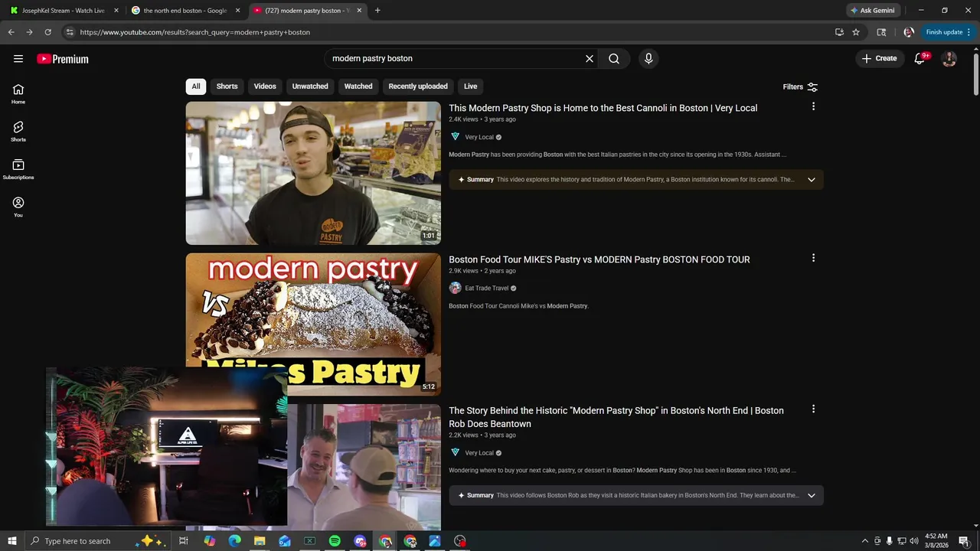Open Spotify from the taskbar

335,541
